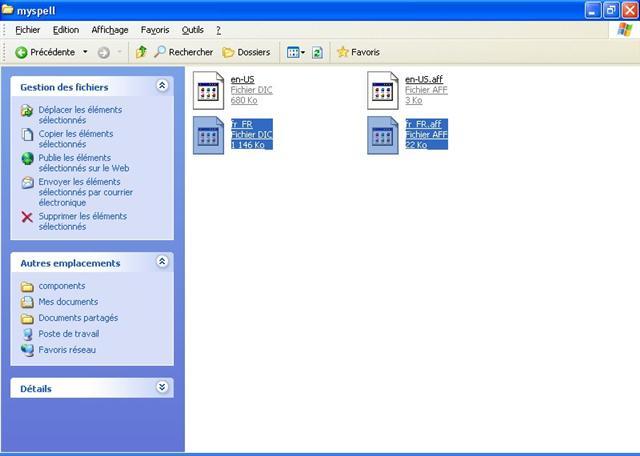Click the 680 Ko size text
Screen dimensions: 640x456
pyautogui.click(x=244, y=100)
